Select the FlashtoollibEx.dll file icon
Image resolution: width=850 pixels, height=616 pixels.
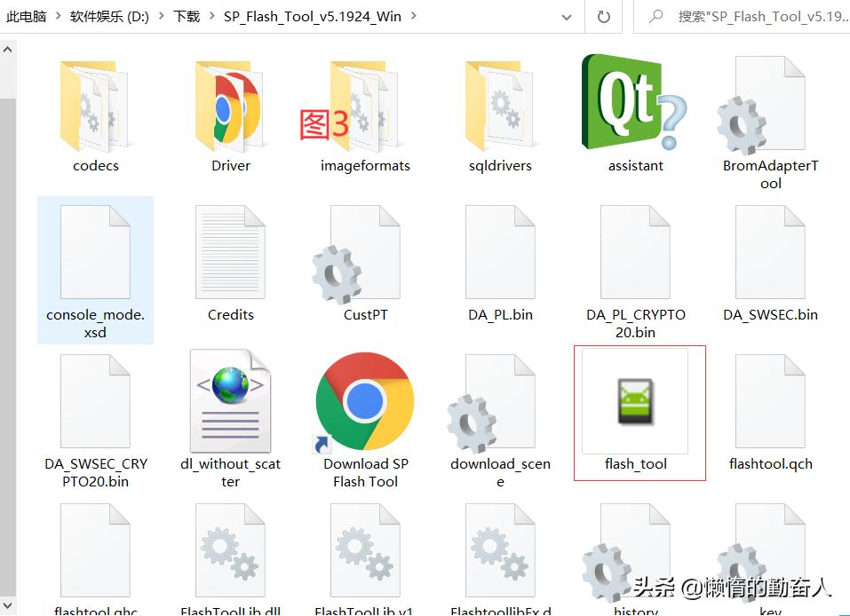pos(500,550)
